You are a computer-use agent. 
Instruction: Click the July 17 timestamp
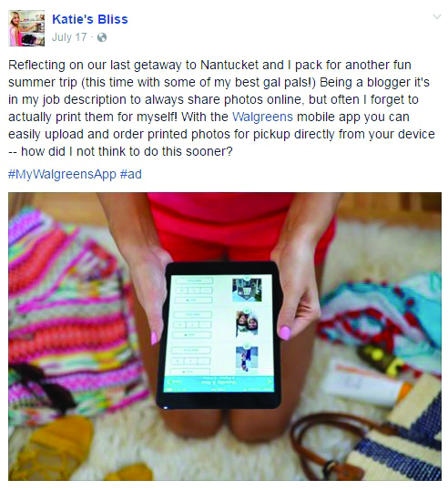[x=69, y=37]
